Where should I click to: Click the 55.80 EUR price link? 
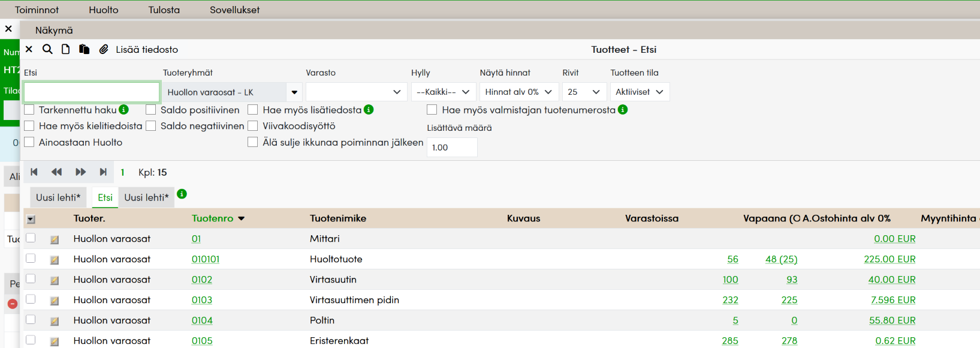tap(892, 320)
